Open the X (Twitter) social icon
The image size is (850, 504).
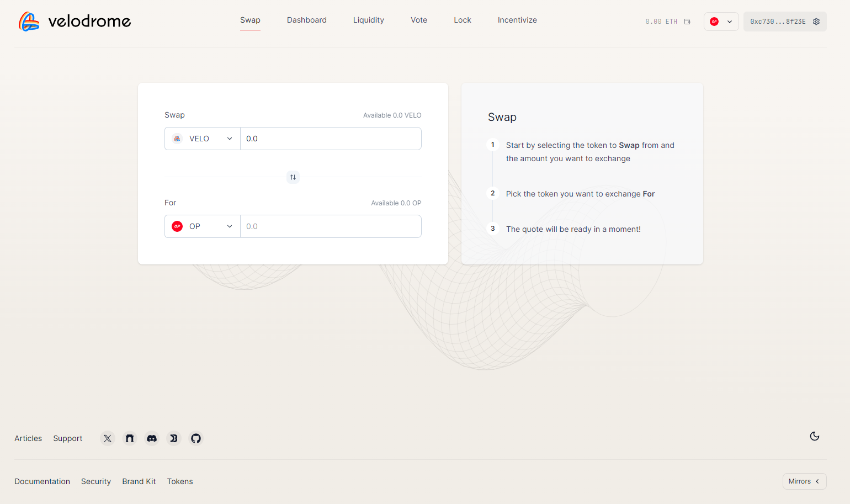pyautogui.click(x=108, y=438)
